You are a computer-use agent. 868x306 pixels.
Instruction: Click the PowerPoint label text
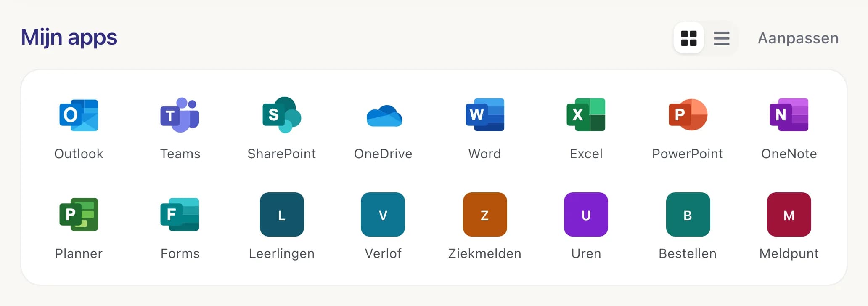[688, 154]
